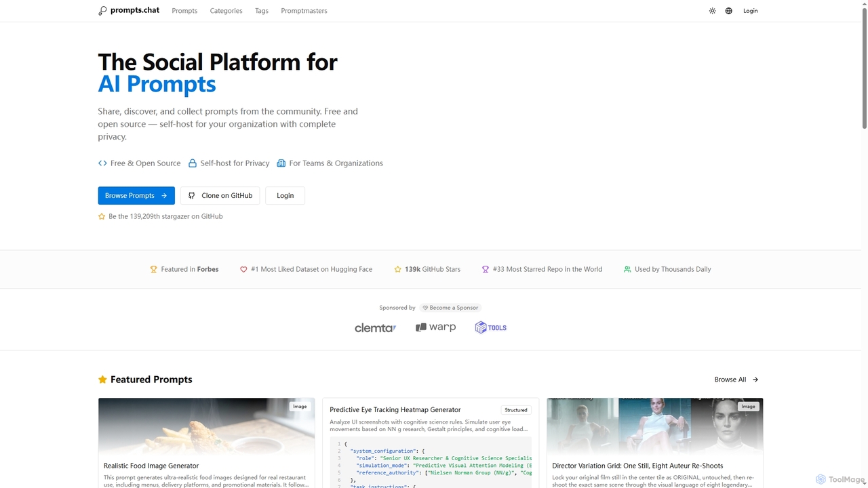Click the building icon for Teams & Organizations
This screenshot has height=488, width=868.
[x=281, y=163]
